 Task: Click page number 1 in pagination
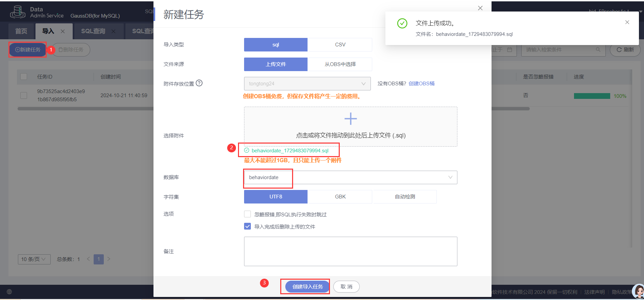99,259
